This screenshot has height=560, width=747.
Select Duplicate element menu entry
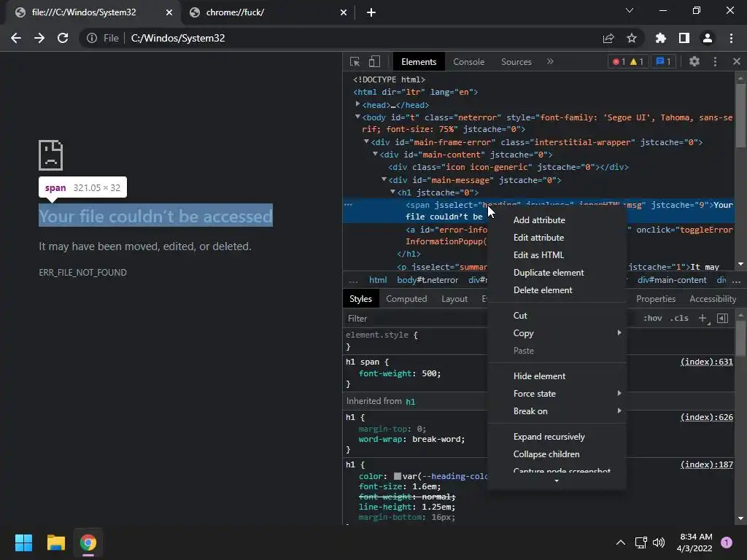[557, 273]
